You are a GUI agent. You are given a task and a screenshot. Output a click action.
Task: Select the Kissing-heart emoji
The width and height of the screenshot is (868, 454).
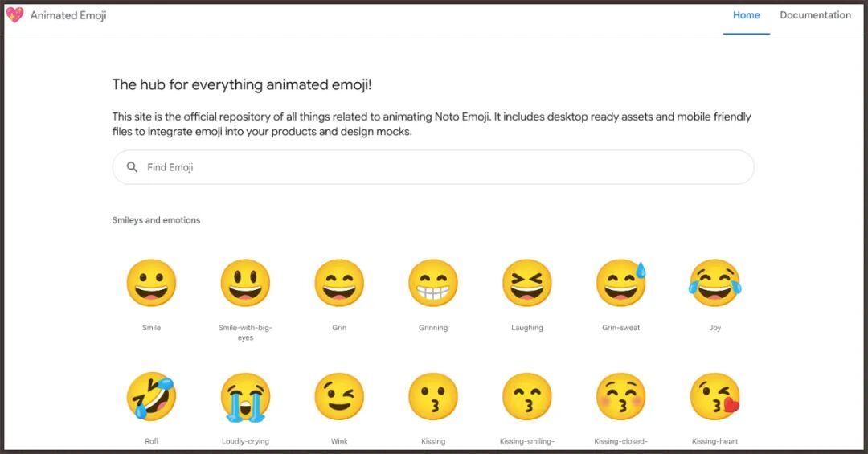715,396
